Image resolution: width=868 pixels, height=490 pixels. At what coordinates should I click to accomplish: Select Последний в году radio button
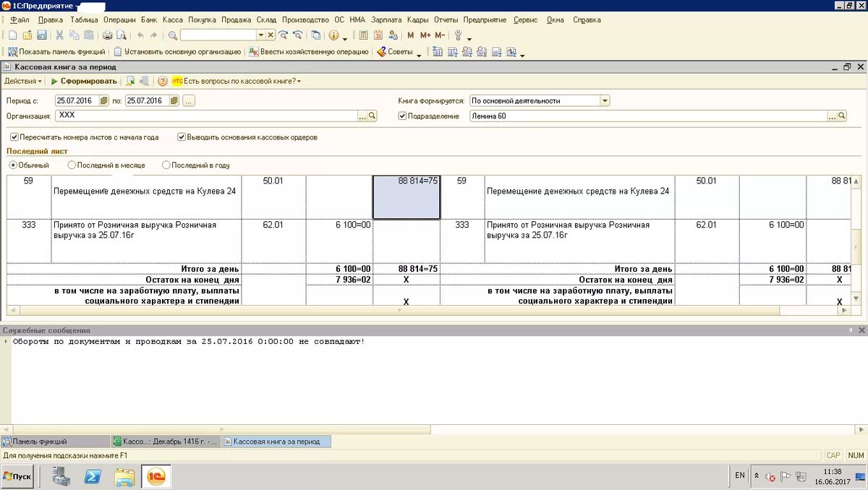166,165
